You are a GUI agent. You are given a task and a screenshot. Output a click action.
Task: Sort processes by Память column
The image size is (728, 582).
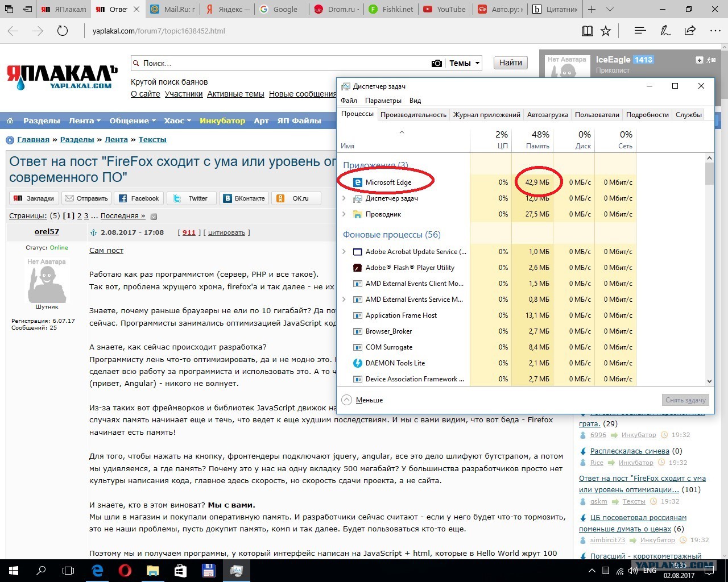click(532, 139)
